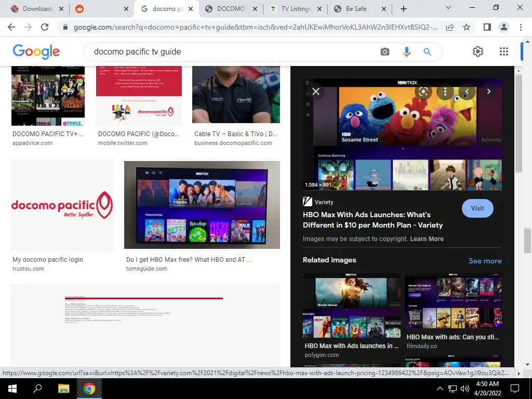Open File Explorer from the taskbar

tap(63, 389)
